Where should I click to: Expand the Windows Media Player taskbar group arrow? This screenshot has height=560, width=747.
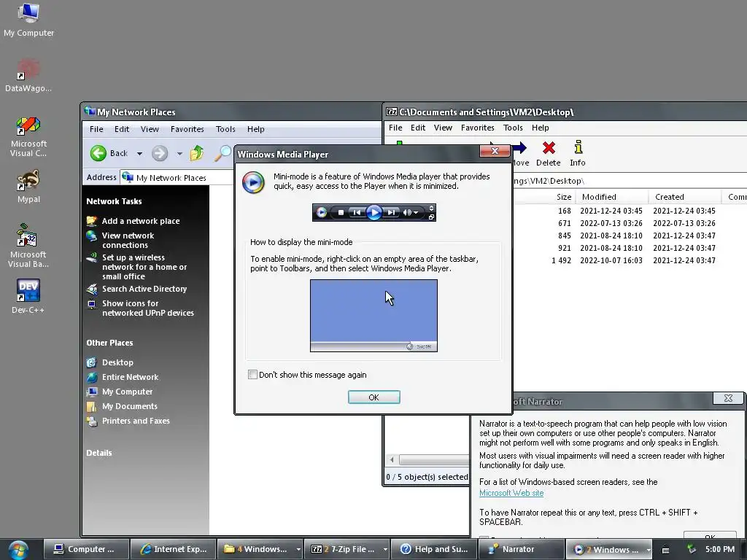648,549
